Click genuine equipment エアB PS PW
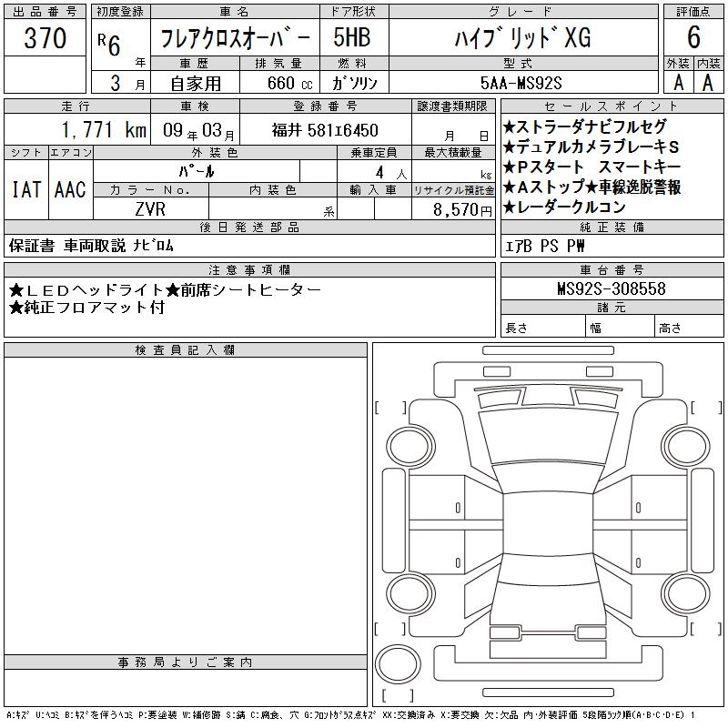 (x=544, y=246)
